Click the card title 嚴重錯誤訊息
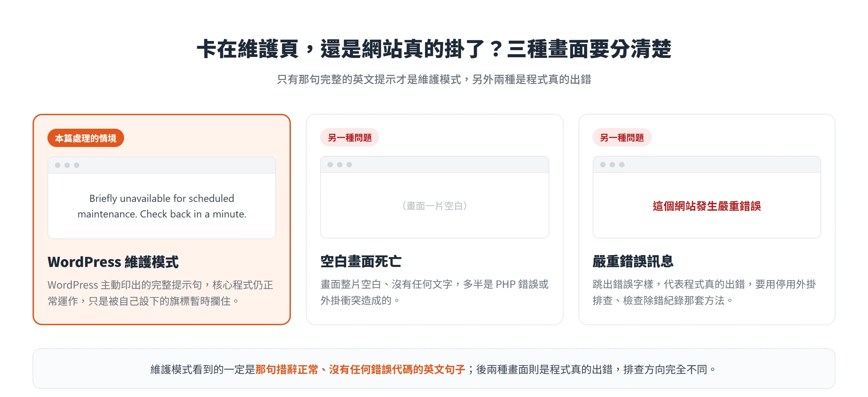Screen dimensions: 868x397 click(633, 261)
